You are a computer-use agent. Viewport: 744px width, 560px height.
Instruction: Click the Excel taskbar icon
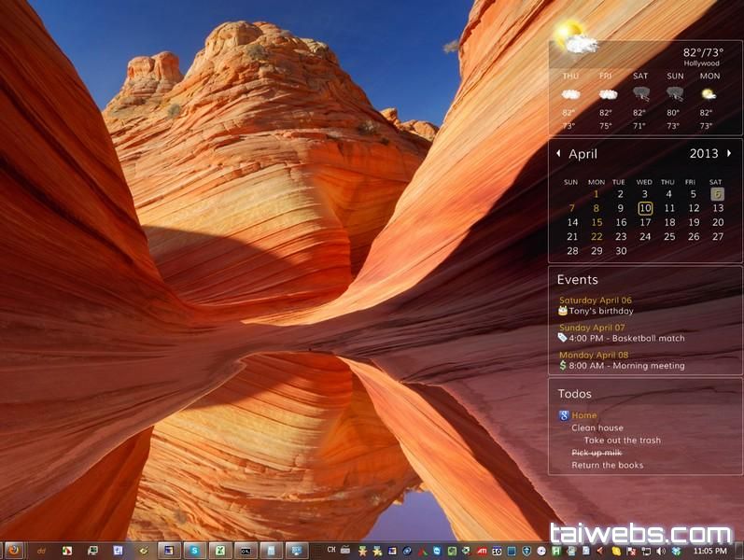click(219, 551)
